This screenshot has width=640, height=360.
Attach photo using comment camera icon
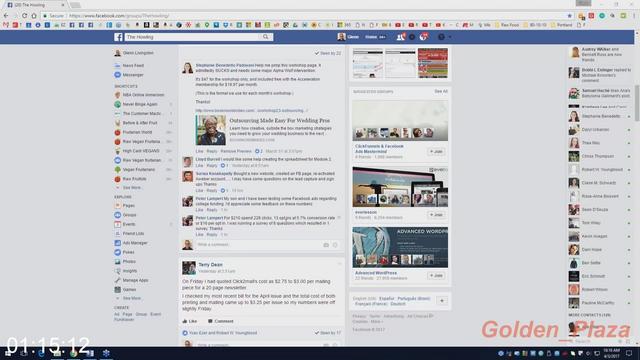tap(326, 245)
